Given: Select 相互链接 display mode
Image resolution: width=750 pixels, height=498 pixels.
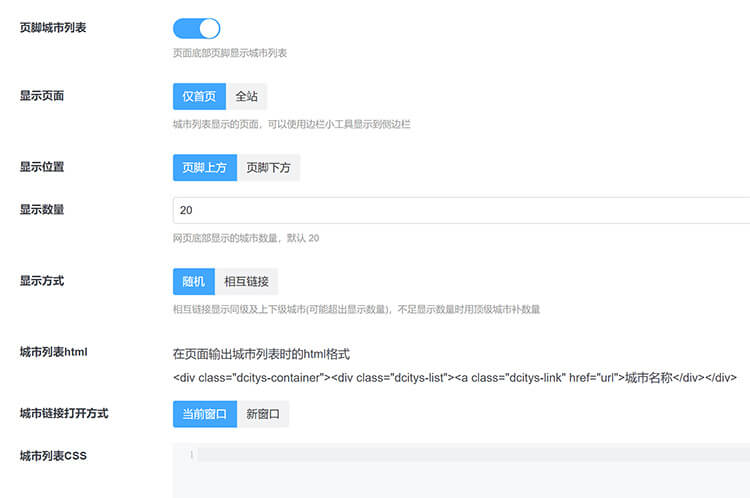Looking at the screenshot, I should click(246, 281).
